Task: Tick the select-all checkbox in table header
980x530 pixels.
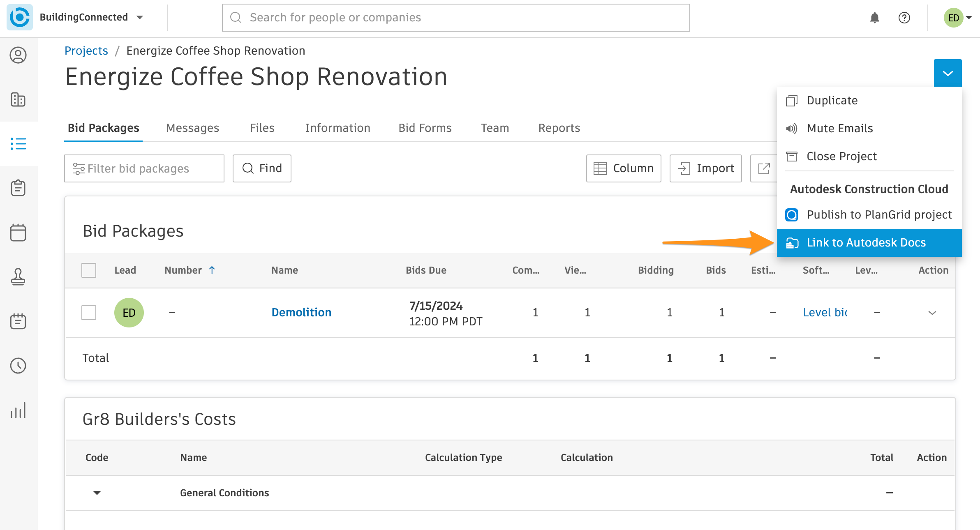Action: (89, 270)
